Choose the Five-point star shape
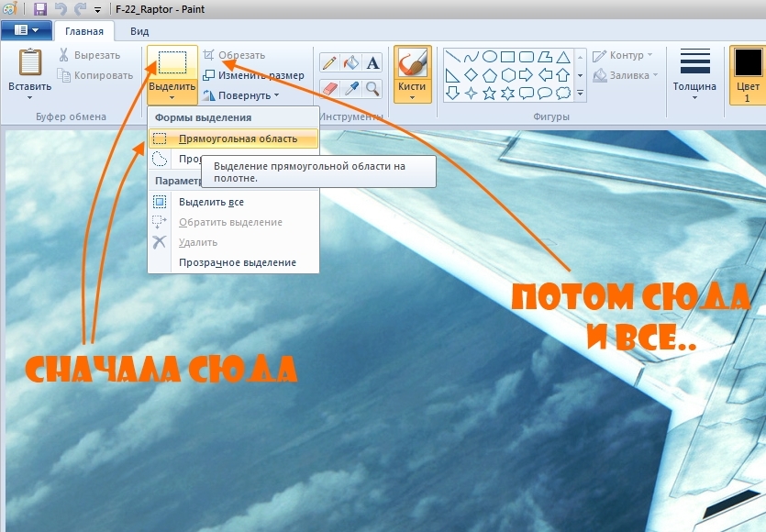The image size is (766, 532). coord(490,93)
